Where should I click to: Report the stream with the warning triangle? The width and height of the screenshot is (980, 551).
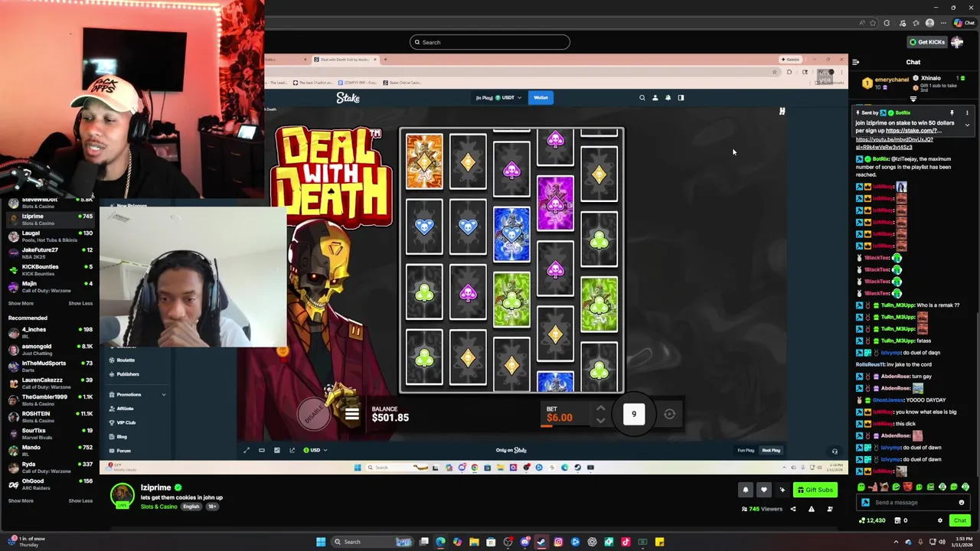click(x=812, y=509)
